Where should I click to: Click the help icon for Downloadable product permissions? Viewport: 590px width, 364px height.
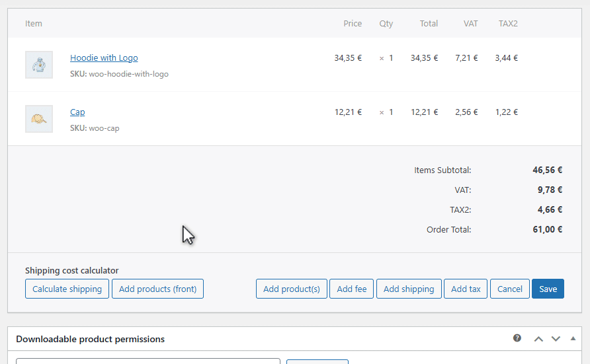pyautogui.click(x=517, y=338)
